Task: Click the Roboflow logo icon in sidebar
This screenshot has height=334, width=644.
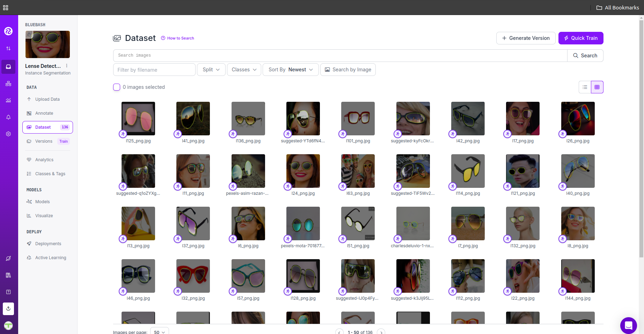Action: click(x=8, y=31)
